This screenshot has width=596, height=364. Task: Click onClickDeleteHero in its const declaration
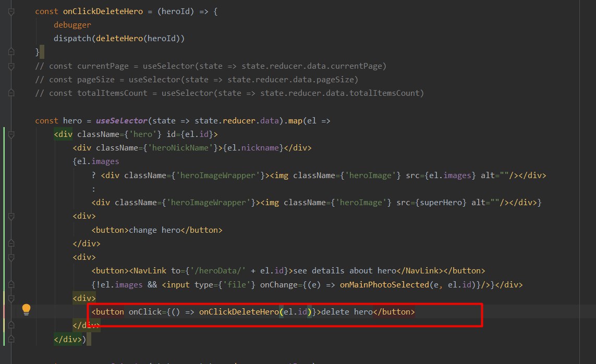coord(103,11)
